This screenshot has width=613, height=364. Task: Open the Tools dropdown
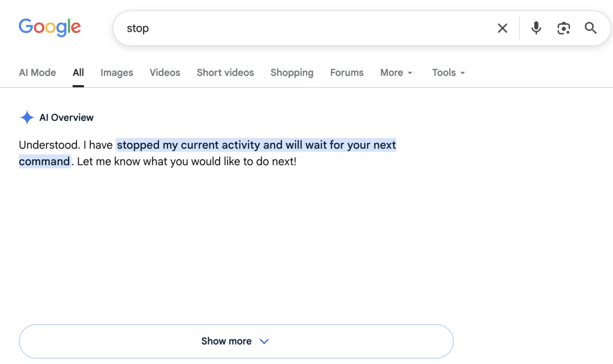click(448, 73)
